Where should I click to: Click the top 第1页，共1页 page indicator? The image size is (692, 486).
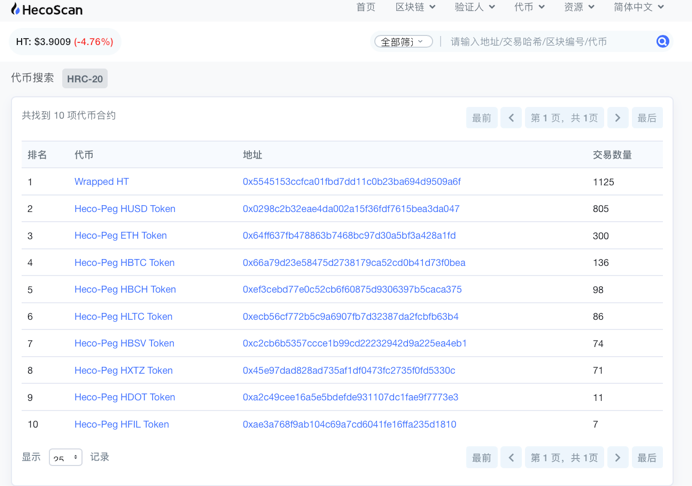click(564, 118)
